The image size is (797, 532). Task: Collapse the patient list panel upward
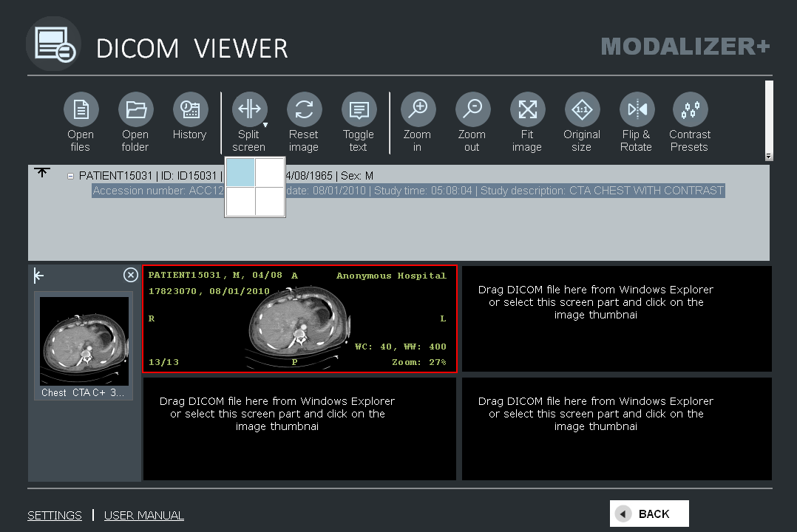(x=42, y=172)
